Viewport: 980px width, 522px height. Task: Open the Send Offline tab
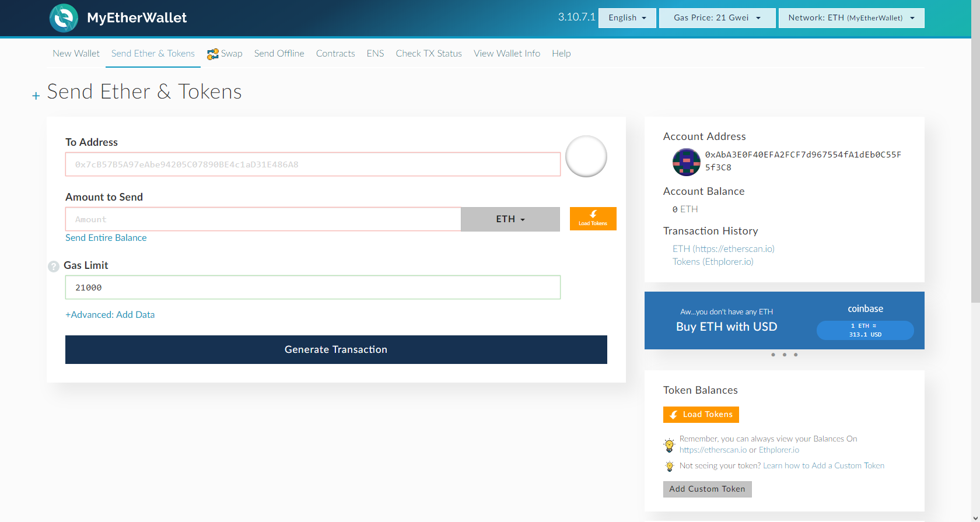pos(279,53)
